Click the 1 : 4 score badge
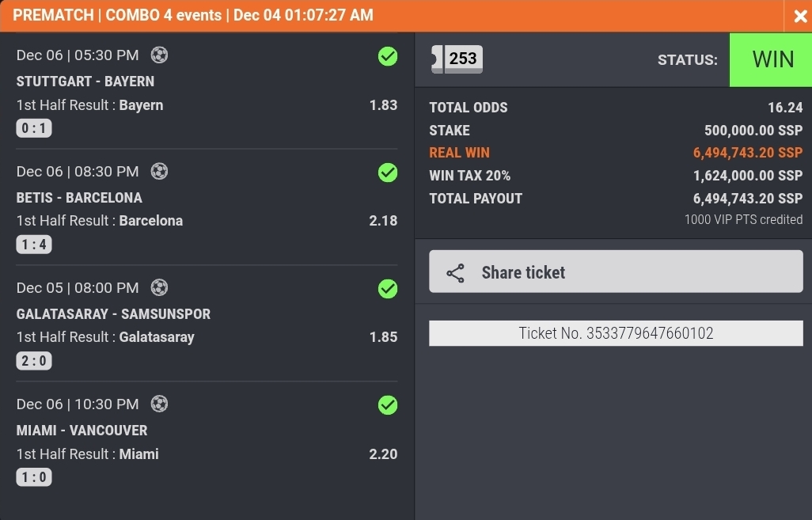This screenshot has width=812, height=520. 34,245
